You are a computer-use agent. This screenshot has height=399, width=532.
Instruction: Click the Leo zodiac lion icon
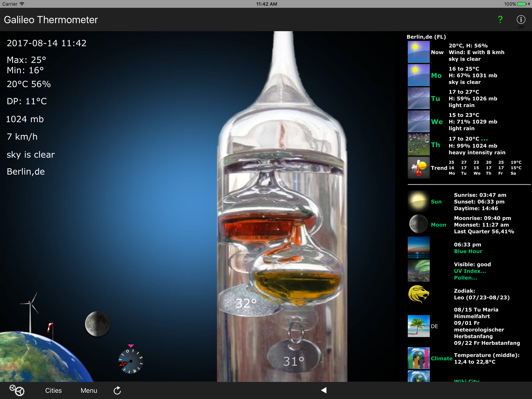tap(418, 294)
